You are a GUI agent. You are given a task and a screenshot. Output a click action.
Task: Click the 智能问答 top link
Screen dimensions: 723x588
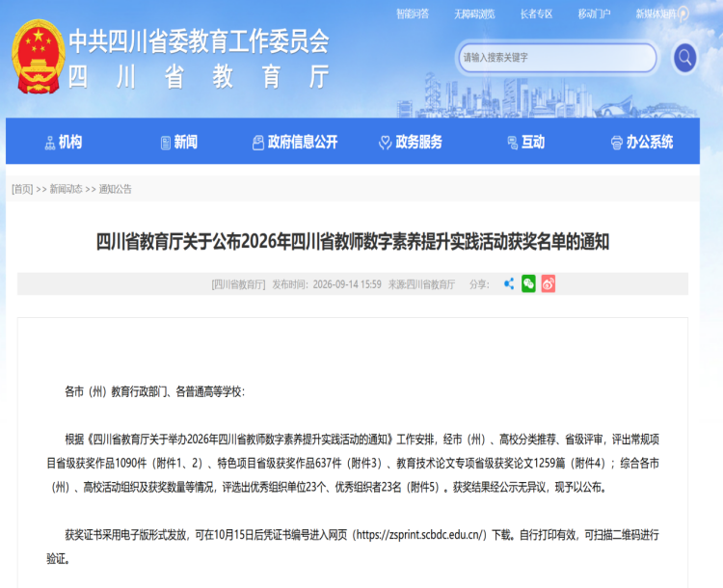click(x=413, y=14)
